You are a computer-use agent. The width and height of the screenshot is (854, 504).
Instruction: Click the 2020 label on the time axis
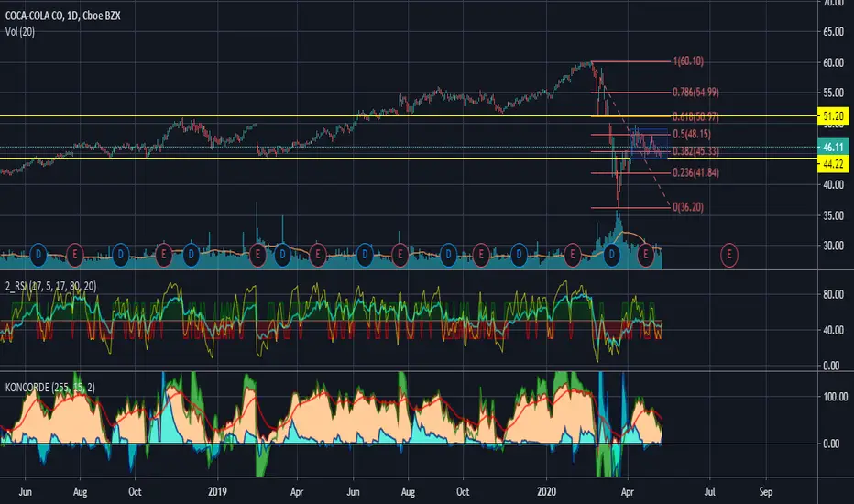546,491
